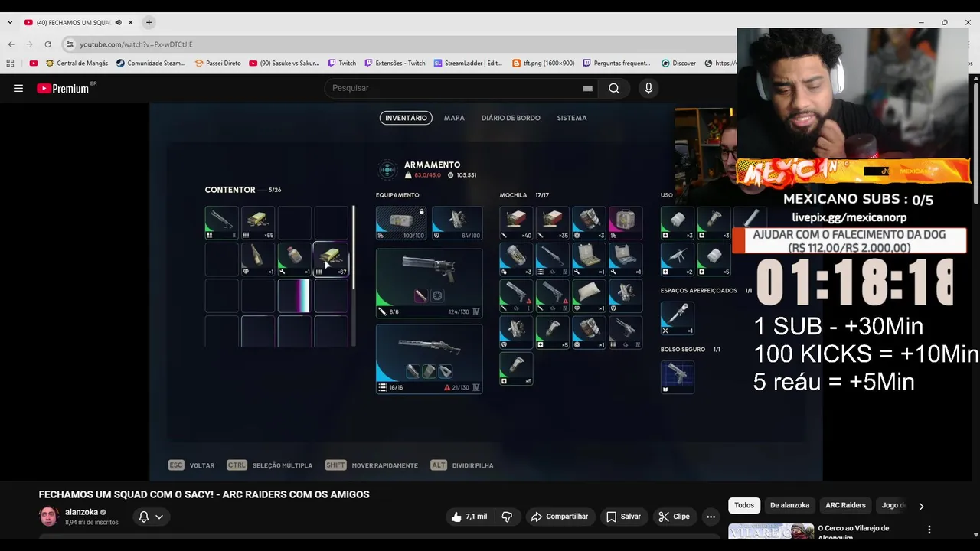The width and height of the screenshot is (980, 551).
Task: Open StreamLadder bookmark
Action: [x=468, y=64]
